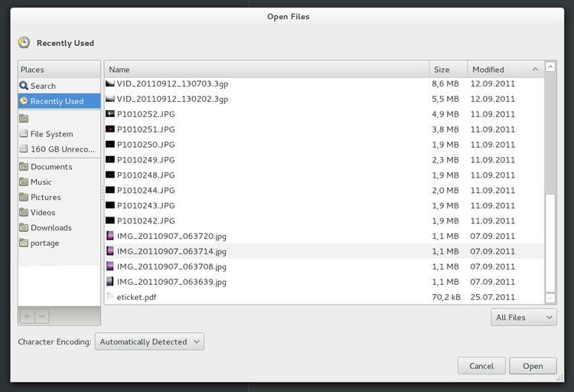Expand the Character Encoding dropdown
The image size is (574, 392).
150,342
